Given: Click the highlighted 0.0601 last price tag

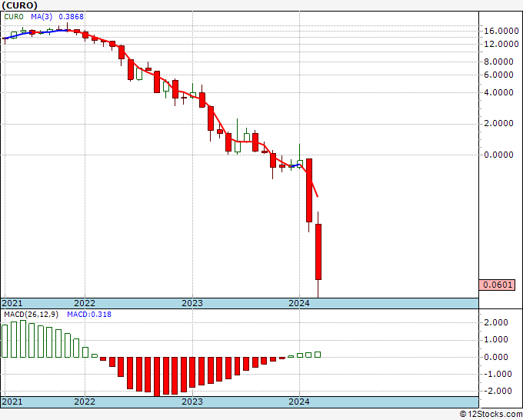Looking at the screenshot, I should tap(497, 285).
